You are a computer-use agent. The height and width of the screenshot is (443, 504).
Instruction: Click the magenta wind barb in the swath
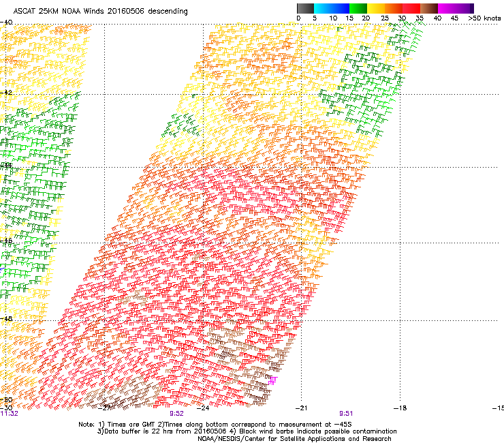pyautogui.click(x=272, y=380)
